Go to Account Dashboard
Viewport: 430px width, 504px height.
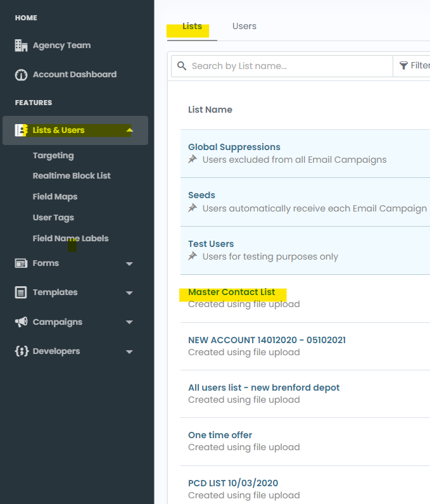(x=75, y=74)
